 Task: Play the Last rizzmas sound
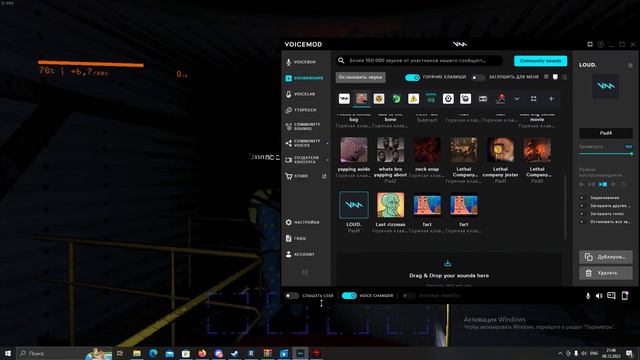pyautogui.click(x=391, y=205)
